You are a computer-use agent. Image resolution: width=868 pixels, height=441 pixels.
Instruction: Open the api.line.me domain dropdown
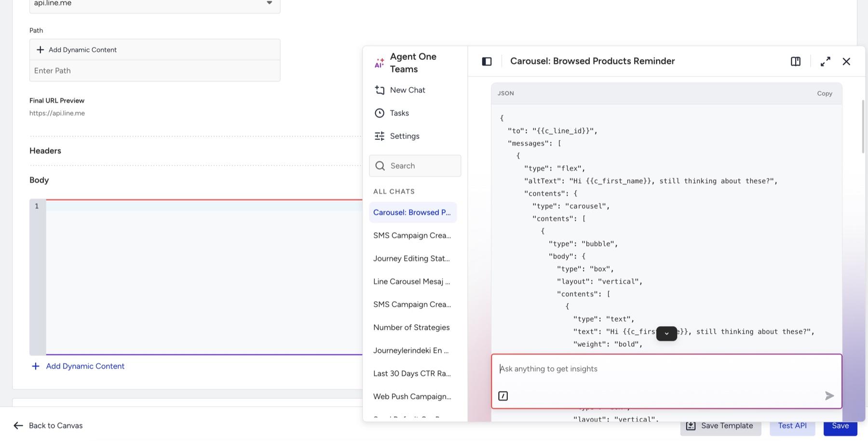(x=155, y=4)
